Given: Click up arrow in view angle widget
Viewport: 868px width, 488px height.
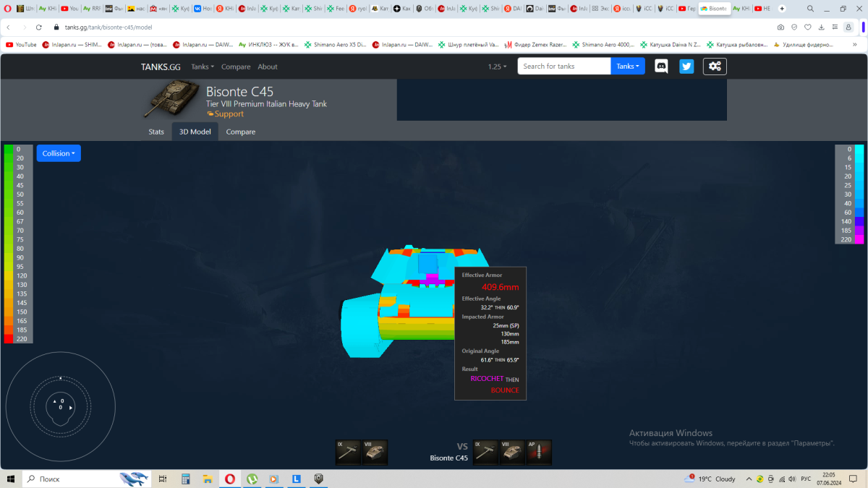Looking at the screenshot, I should tap(54, 401).
